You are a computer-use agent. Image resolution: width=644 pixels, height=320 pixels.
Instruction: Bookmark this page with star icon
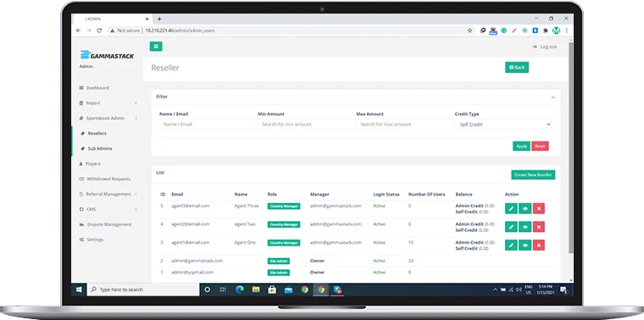click(469, 30)
